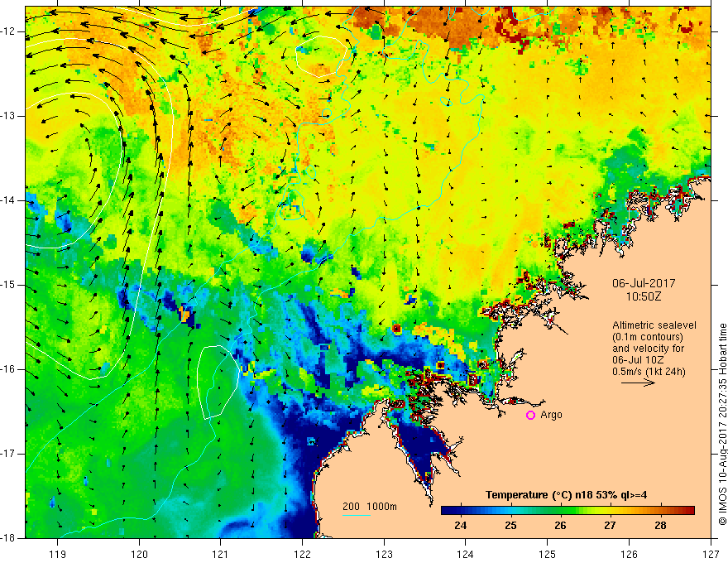The width and height of the screenshot is (728, 563).
Task: Click the longitude label 121
Action: [220, 554]
